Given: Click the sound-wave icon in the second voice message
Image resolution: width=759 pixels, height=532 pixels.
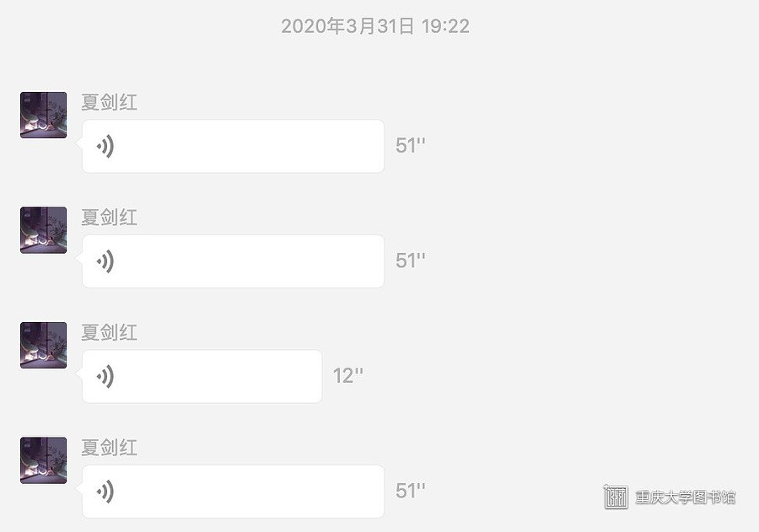Looking at the screenshot, I should tap(105, 261).
